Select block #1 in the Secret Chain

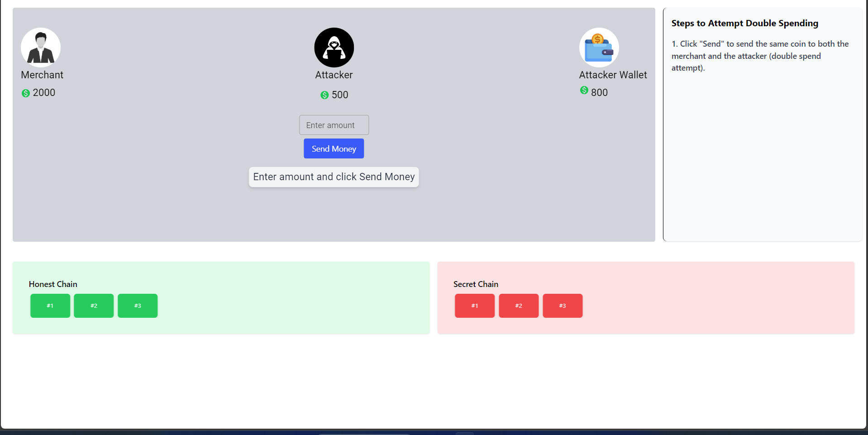click(x=475, y=306)
